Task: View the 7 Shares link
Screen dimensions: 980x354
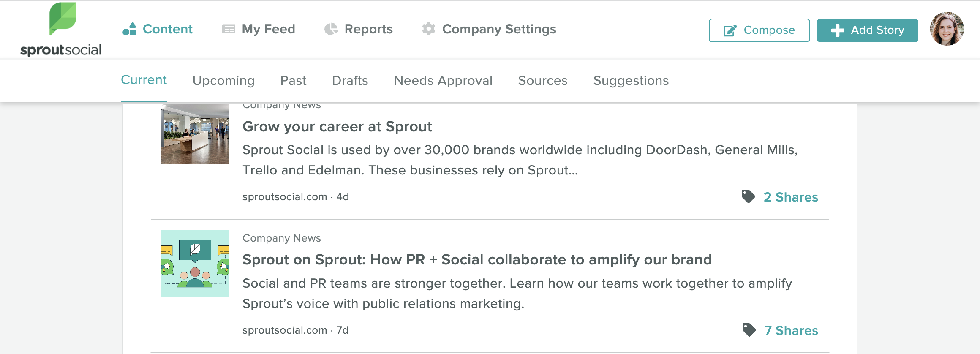Action: point(791,331)
